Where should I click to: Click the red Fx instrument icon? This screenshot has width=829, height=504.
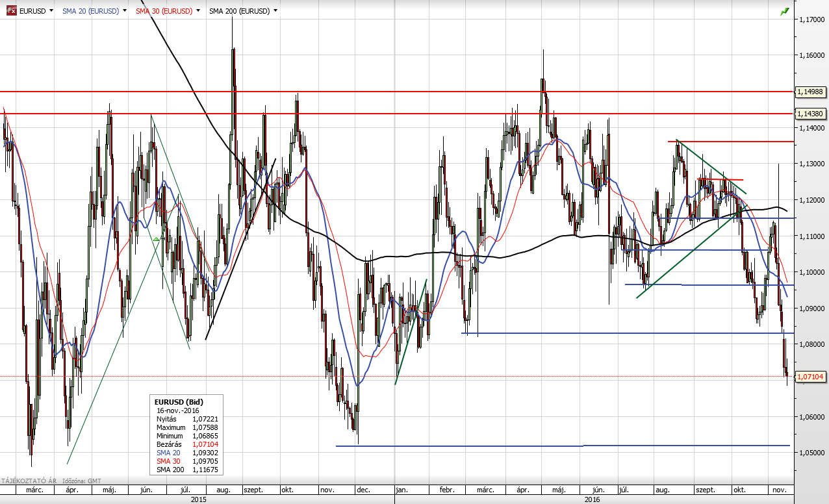tap(12, 11)
